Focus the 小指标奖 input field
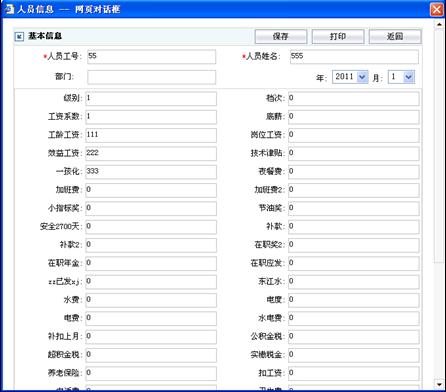Viewport: 446px width, 392px height. pos(151,209)
